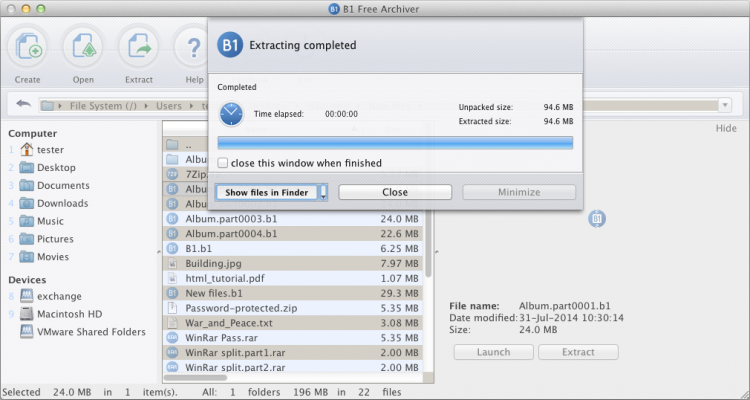Click the Hide link in preview pane
The width and height of the screenshot is (750, 400).
(x=725, y=128)
